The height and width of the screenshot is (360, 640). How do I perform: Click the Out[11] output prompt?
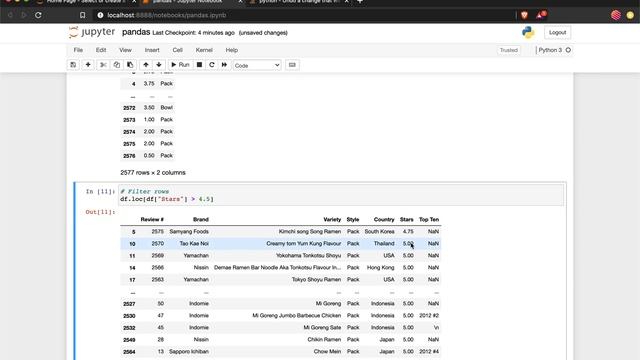(x=100, y=212)
